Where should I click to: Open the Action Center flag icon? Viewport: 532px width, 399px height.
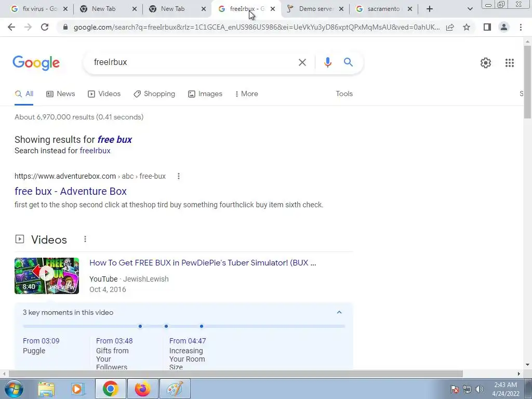455,389
